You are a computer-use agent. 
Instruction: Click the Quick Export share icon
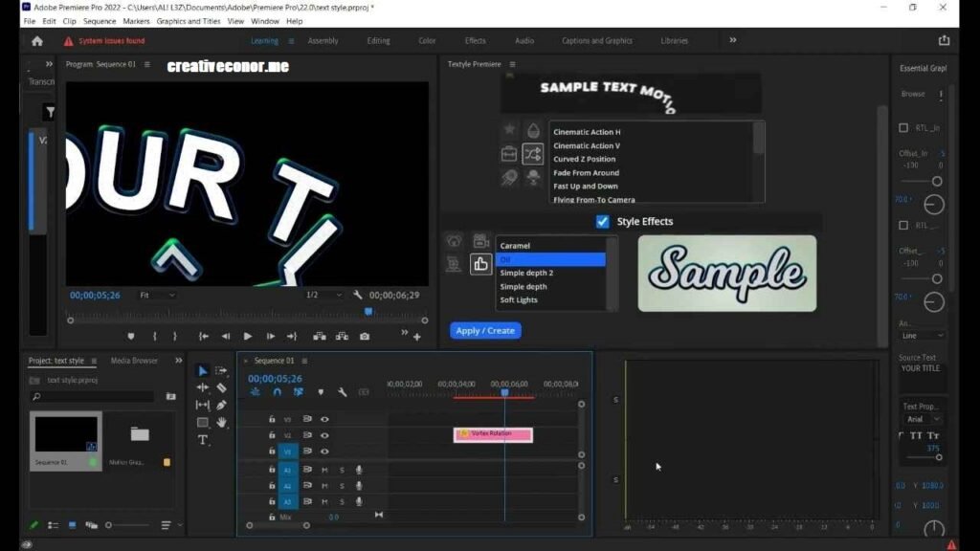(944, 40)
